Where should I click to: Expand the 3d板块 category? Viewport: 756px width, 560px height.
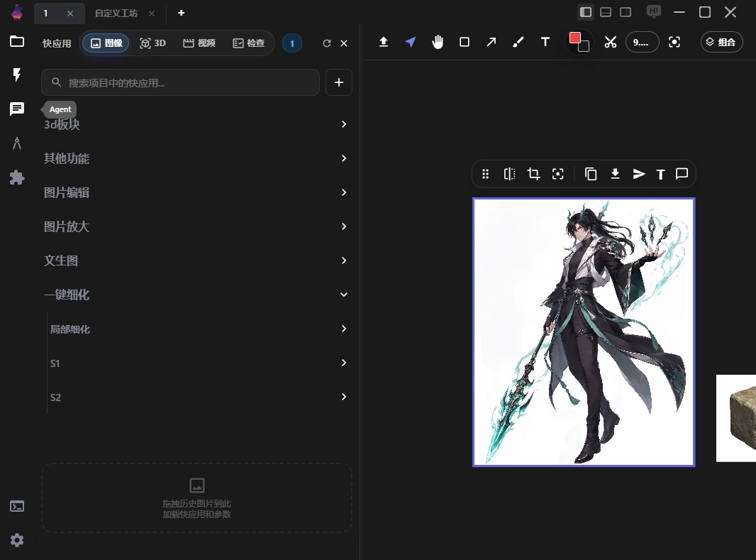point(196,124)
